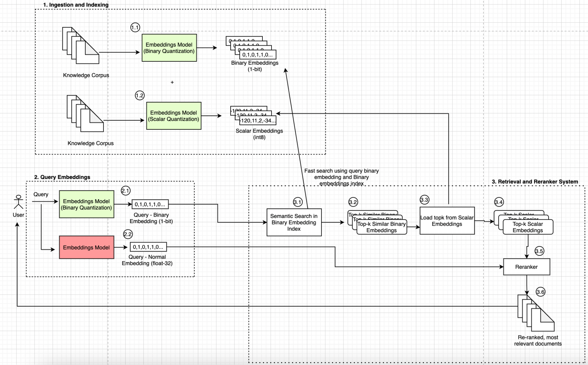Click the Query float-32 vector box
Image resolution: width=588 pixels, height=365 pixels.
point(148,247)
